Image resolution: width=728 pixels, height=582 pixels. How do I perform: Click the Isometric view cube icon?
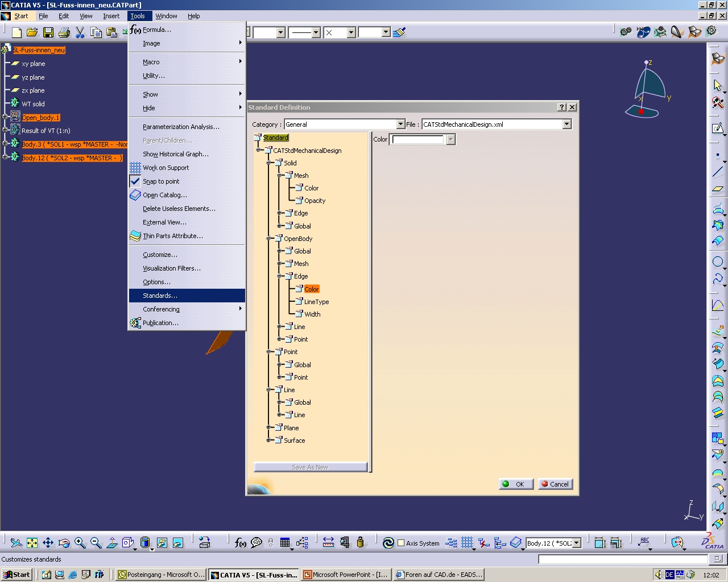click(128, 543)
